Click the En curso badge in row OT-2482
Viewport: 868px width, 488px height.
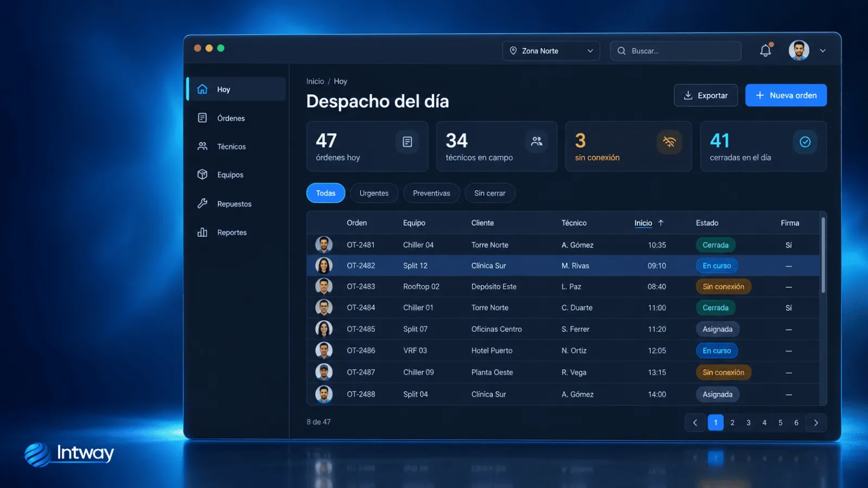[717, 266]
